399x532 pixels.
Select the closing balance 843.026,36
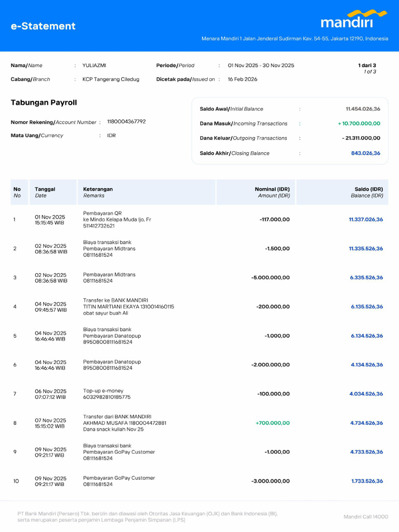coord(366,153)
